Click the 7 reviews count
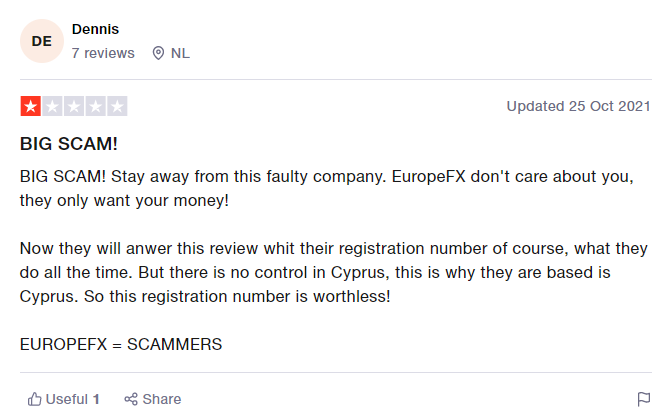Viewport: 672px width, 414px height. pos(103,53)
